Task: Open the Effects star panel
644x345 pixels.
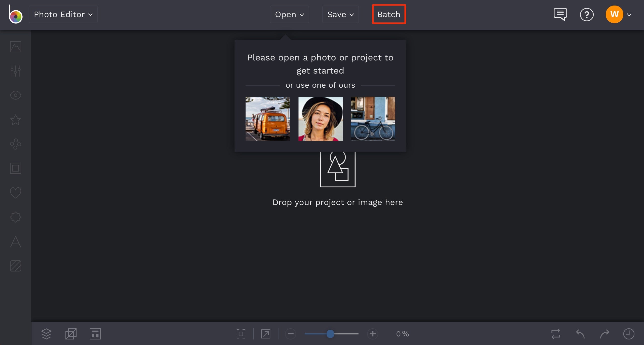Action: (x=15, y=120)
